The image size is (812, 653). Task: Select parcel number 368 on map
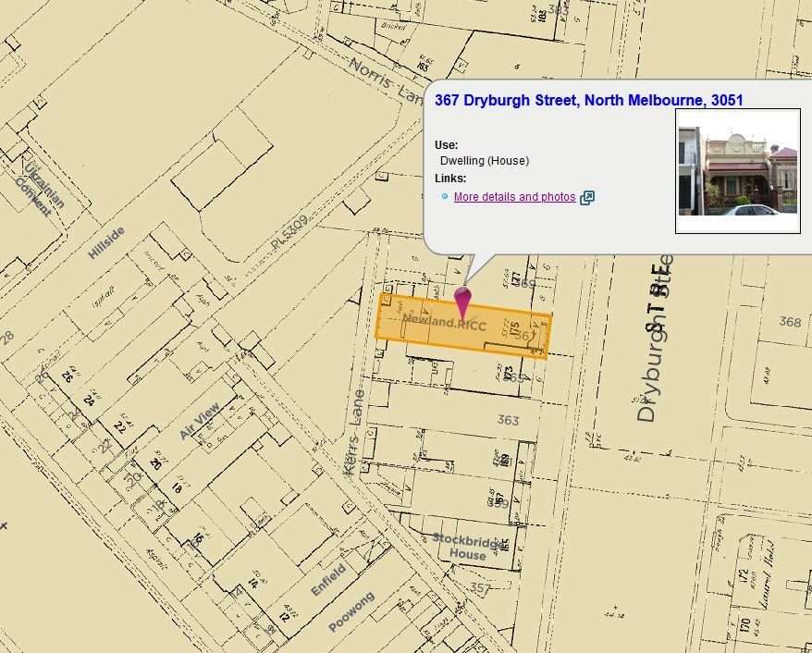[789, 322]
